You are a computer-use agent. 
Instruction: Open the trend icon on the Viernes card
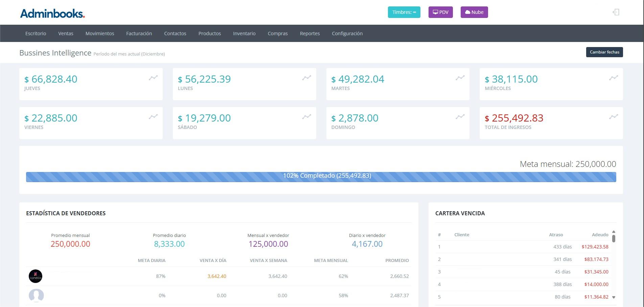[153, 117]
